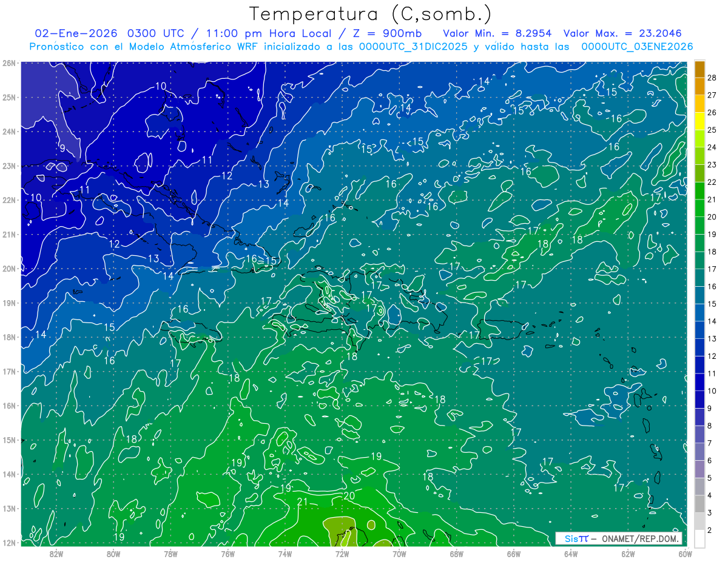Click 'Valor Max. = 23.2046' value
The image size is (728, 562).
pyautogui.click(x=622, y=33)
